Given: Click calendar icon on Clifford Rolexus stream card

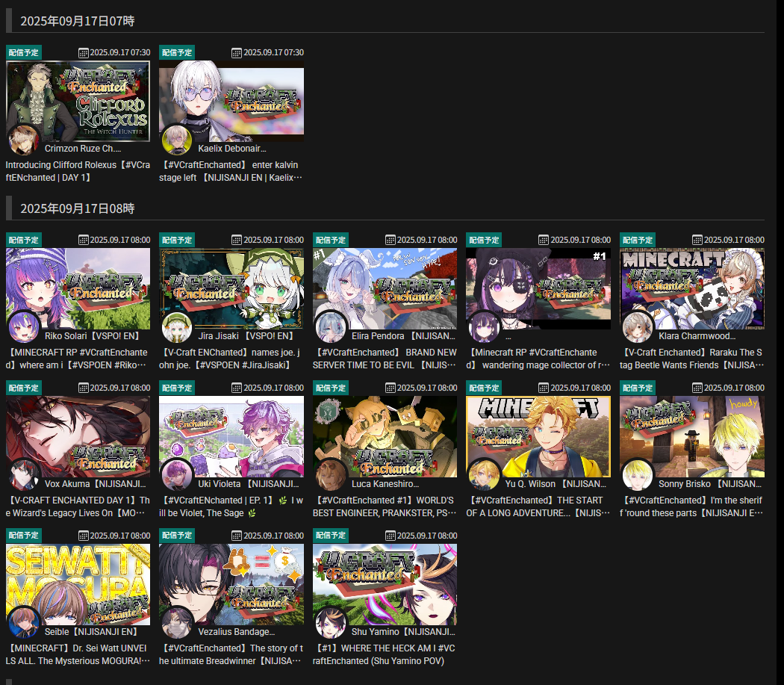Looking at the screenshot, I should [x=84, y=52].
